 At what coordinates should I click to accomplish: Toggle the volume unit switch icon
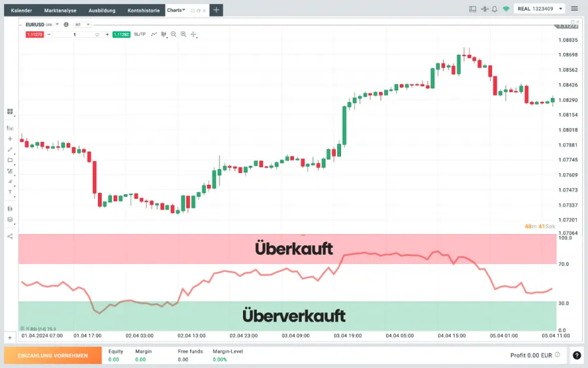[97, 35]
